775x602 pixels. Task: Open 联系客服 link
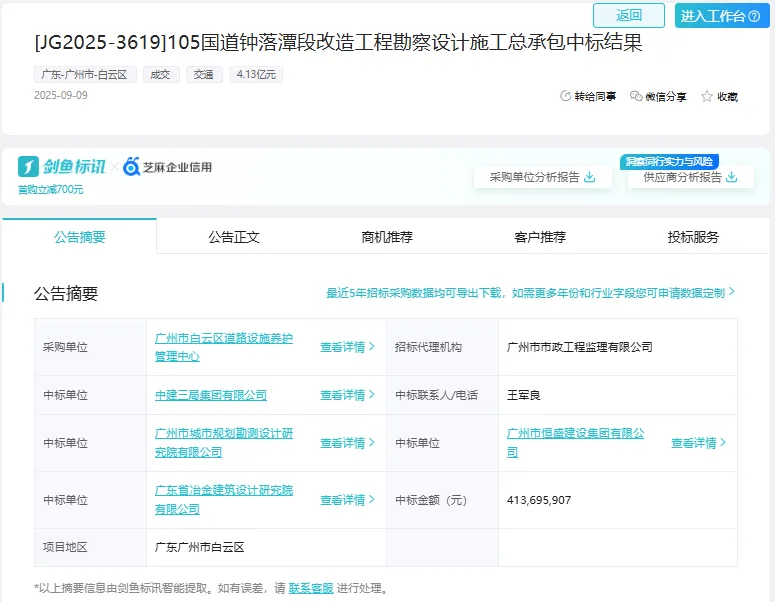[x=310, y=588]
